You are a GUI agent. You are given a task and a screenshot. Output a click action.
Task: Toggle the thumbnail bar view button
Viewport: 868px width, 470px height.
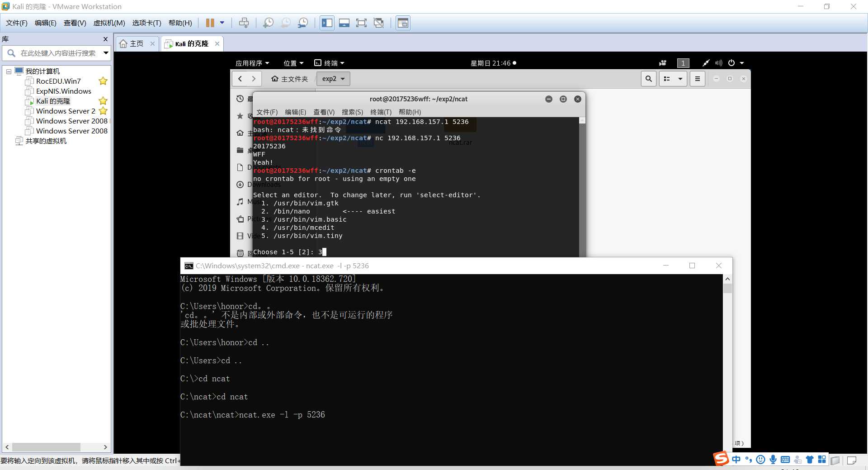click(x=344, y=23)
